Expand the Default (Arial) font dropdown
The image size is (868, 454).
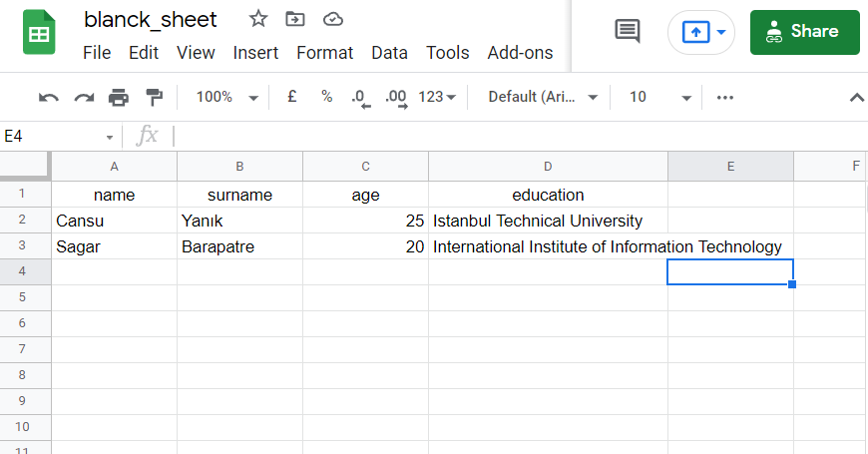[x=543, y=97]
